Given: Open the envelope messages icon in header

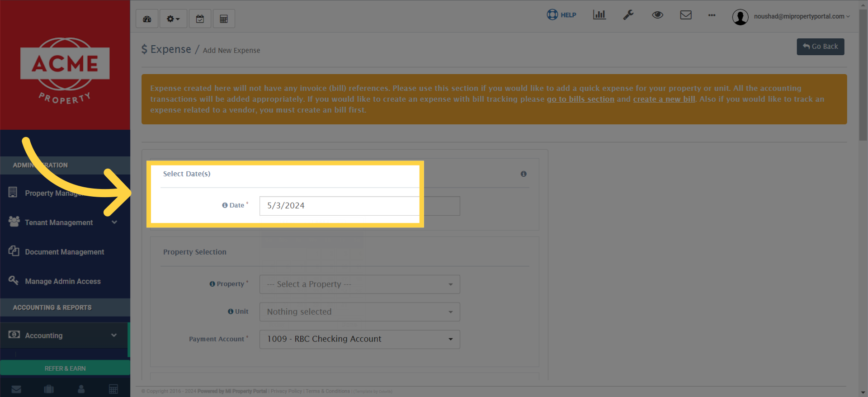Looking at the screenshot, I should pos(686,15).
